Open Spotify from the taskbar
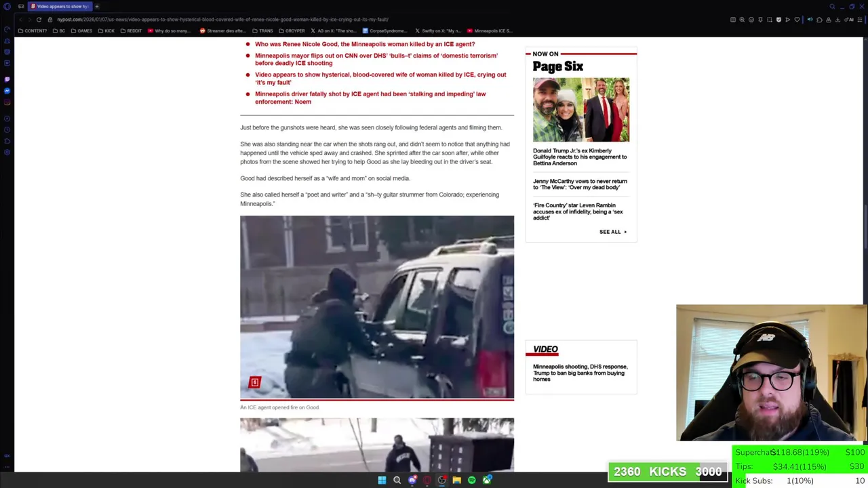 coord(472,481)
